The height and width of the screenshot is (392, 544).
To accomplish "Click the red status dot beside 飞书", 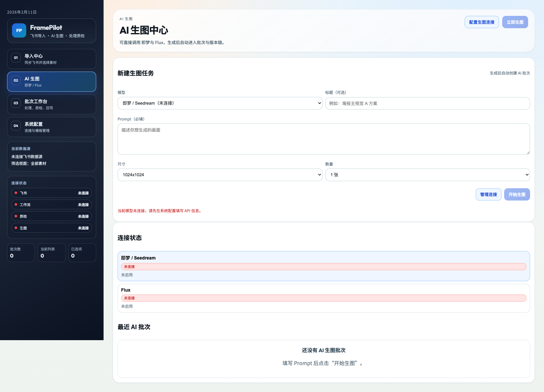I will coord(16,193).
